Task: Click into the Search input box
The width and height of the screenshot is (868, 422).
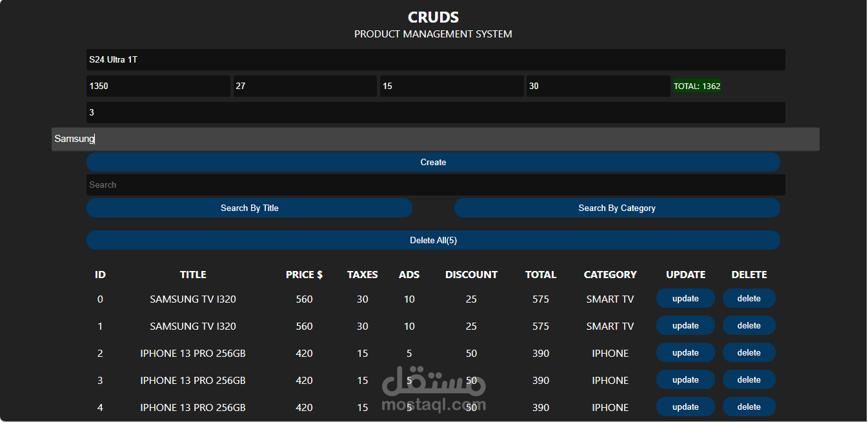Action: pos(436,185)
